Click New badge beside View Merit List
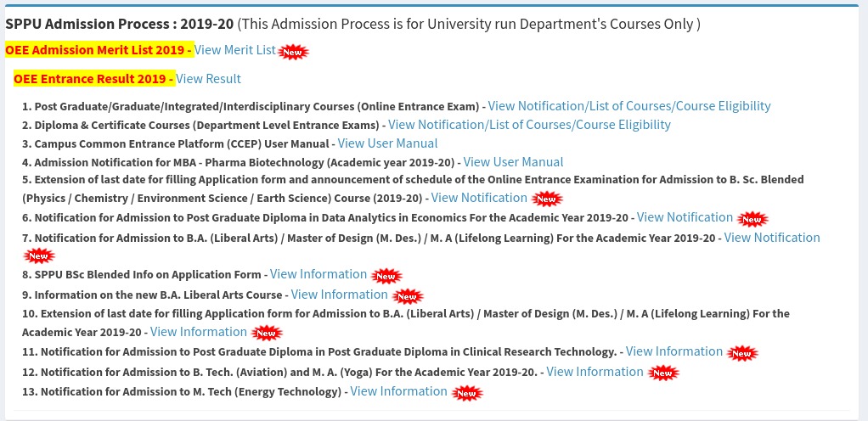This screenshot has width=868, height=421. (293, 52)
